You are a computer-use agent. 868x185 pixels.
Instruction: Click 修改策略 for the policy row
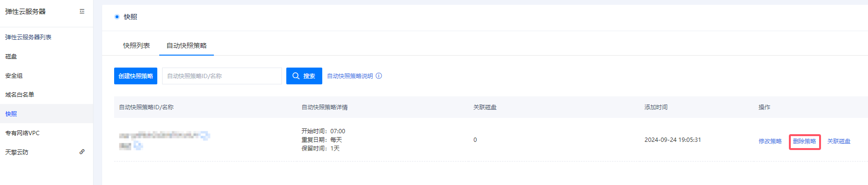click(x=770, y=141)
